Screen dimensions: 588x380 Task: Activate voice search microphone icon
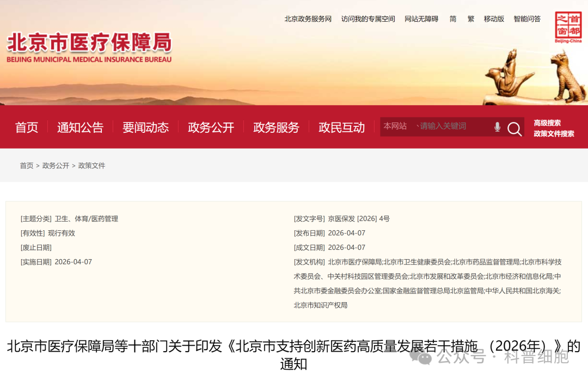point(497,127)
